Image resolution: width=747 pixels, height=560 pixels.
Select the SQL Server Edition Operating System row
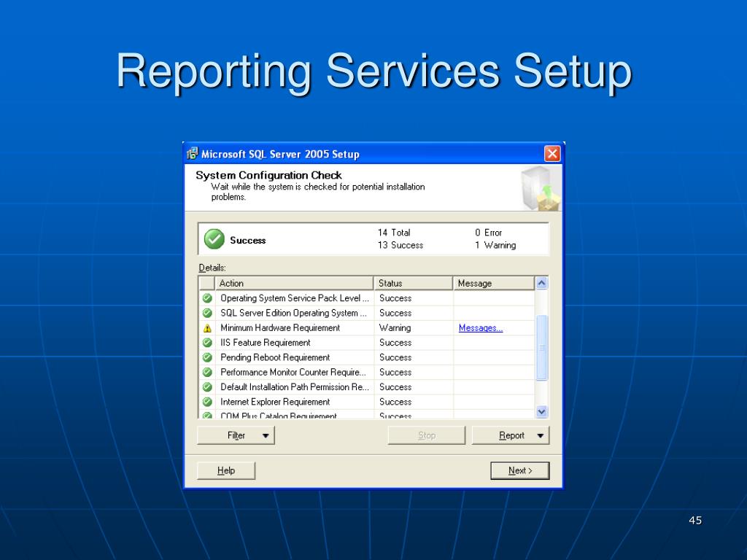(366, 313)
